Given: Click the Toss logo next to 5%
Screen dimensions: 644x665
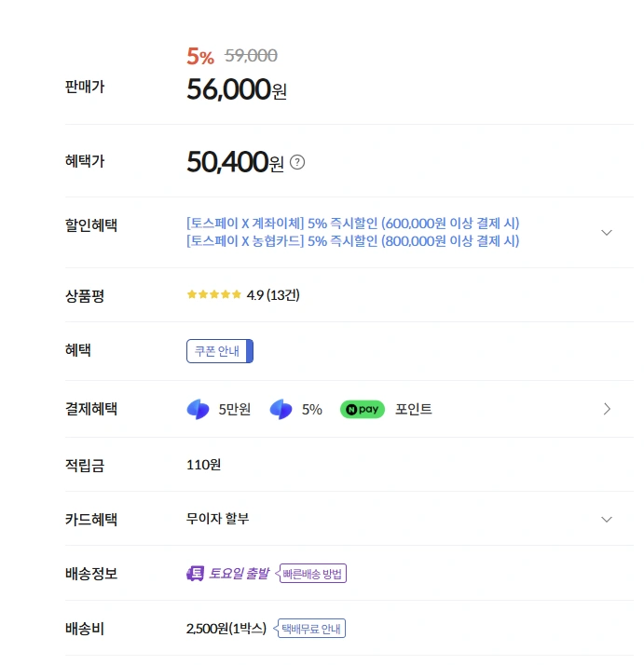Looking at the screenshot, I should click(x=281, y=409).
